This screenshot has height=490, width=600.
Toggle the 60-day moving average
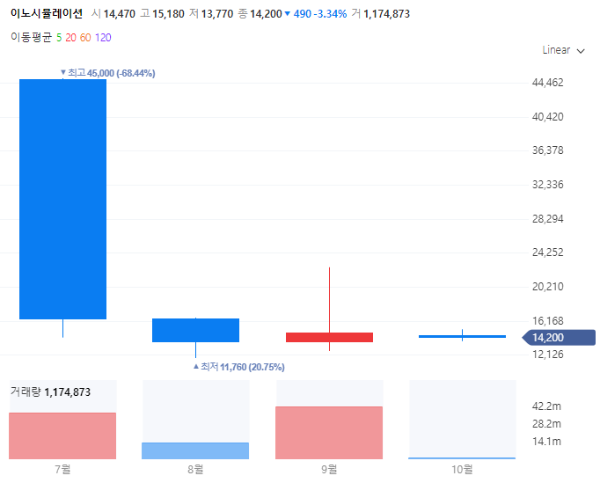click(x=85, y=37)
